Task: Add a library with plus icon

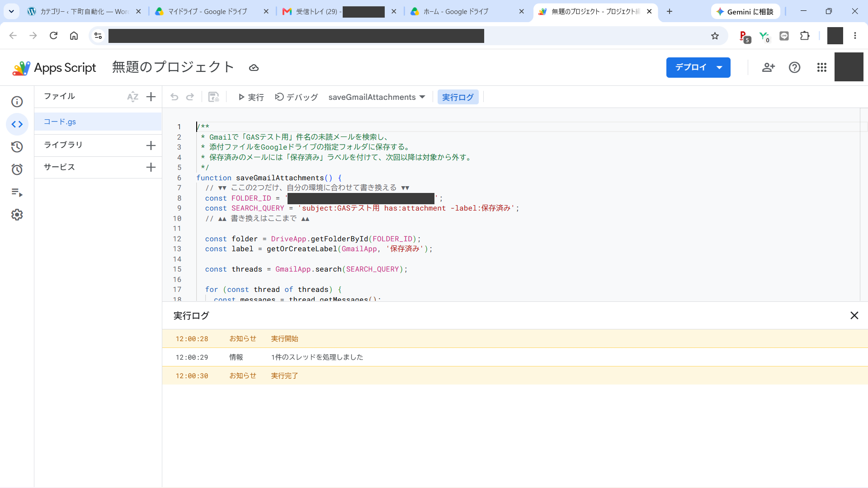Action: coord(151,145)
